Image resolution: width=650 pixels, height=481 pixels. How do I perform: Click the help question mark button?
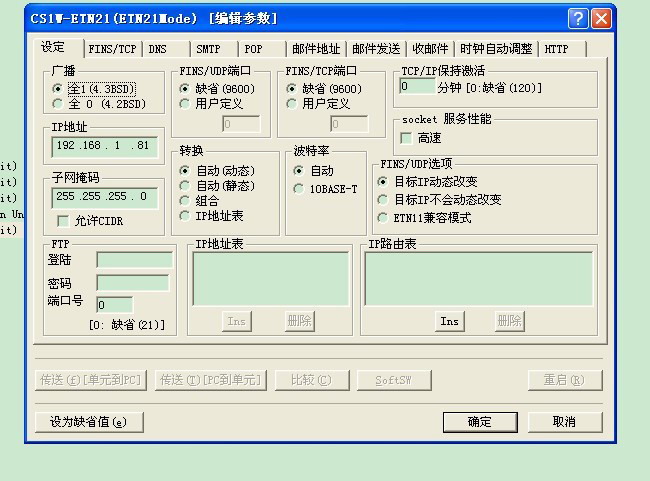click(578, 19)
